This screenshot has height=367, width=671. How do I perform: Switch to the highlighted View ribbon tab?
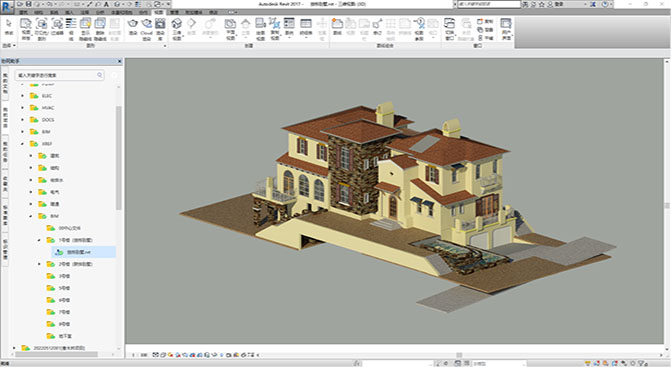point(158,12)
